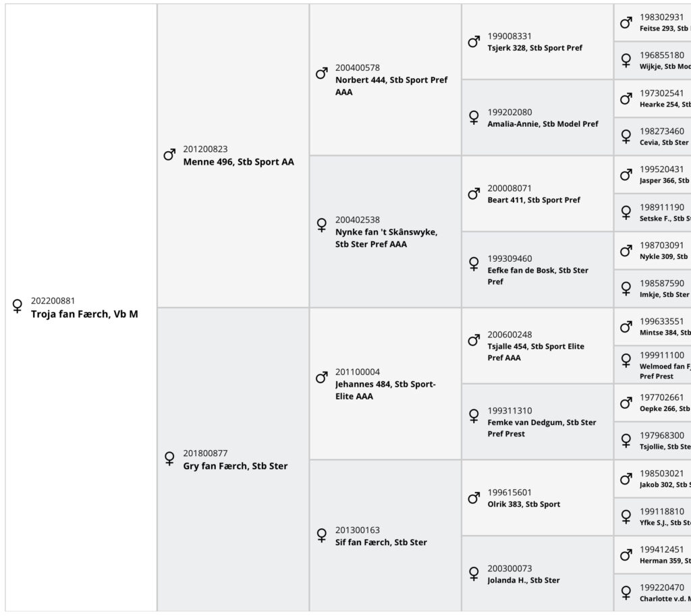Select Herman 359 ancestor cell

pyautogui.click(x=653, y=555)
